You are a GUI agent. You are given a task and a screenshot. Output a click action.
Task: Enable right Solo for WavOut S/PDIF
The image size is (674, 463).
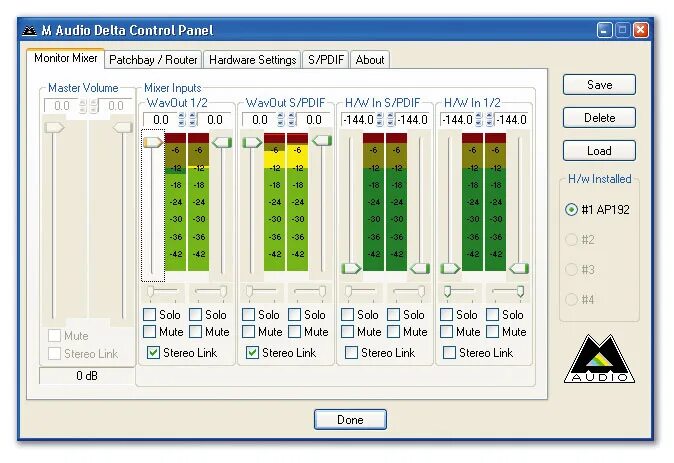point(294,315)
